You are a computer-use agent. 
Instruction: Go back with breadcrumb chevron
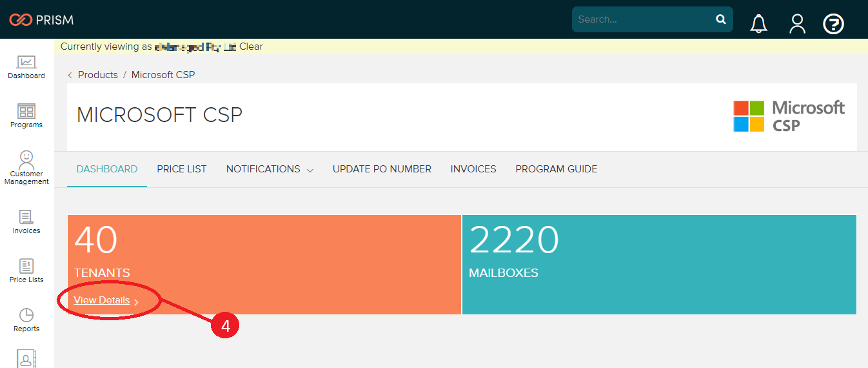[70, 76]
